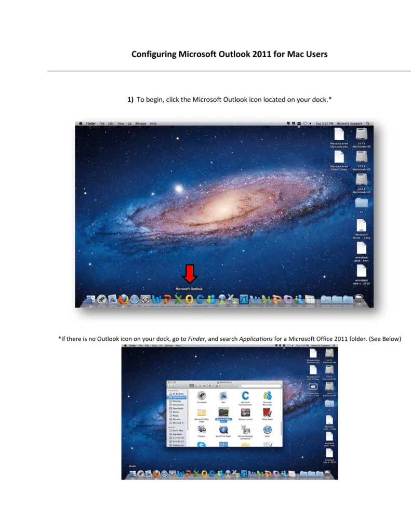Viewport: 411px width, 532px height.
Task: Open Microsoft Messenger in Applications window
Action: [268, 398]
